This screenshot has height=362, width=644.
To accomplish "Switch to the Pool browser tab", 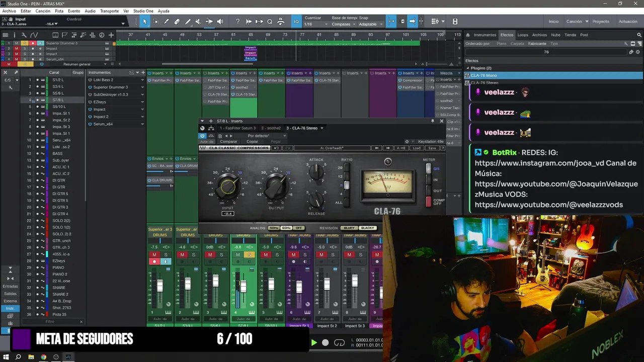I will point(584,35).
